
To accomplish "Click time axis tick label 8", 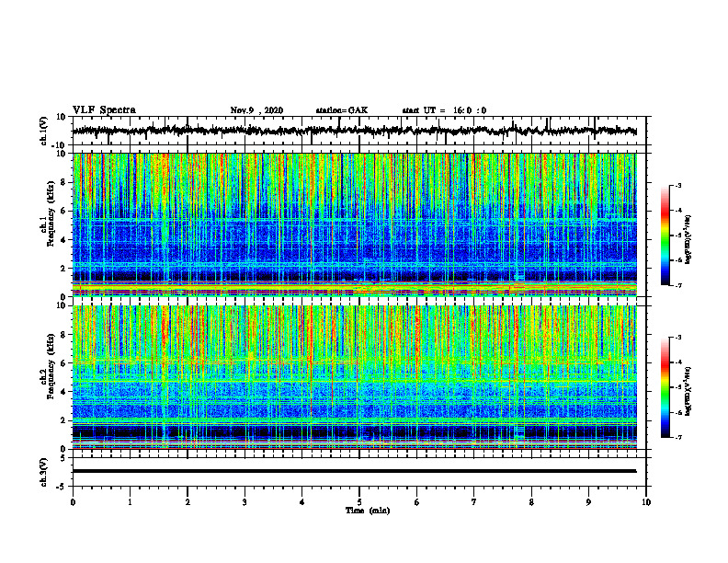I will point(531,502).
